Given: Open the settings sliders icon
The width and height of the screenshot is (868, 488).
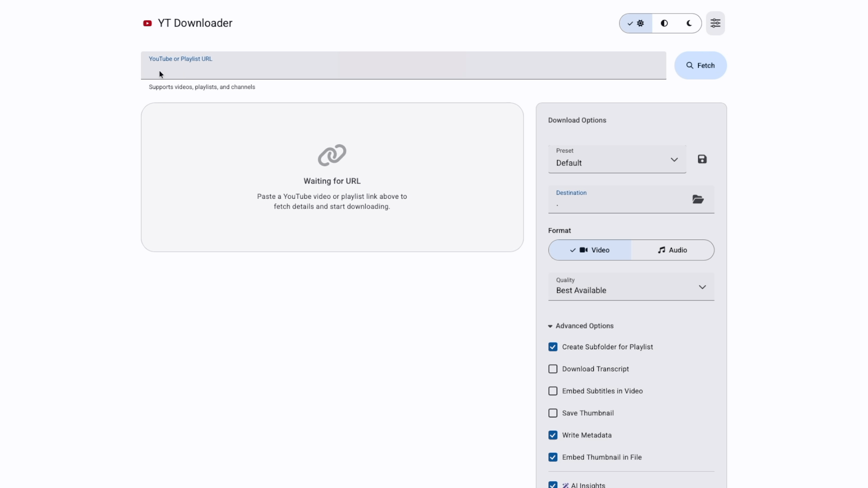Looking at the screenshot, I should tap(715, 23).
